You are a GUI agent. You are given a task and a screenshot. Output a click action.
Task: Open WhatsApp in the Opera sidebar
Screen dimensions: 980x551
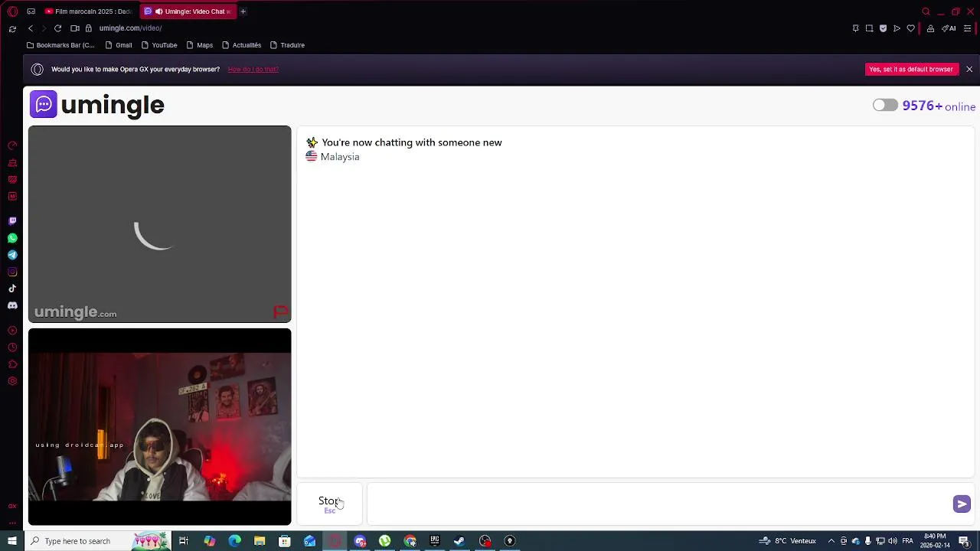12,238
